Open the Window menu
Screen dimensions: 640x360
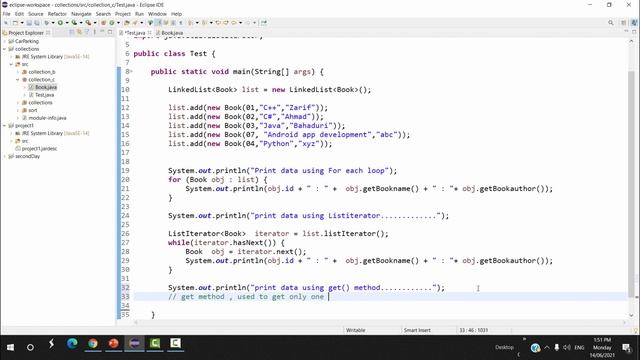157,14
